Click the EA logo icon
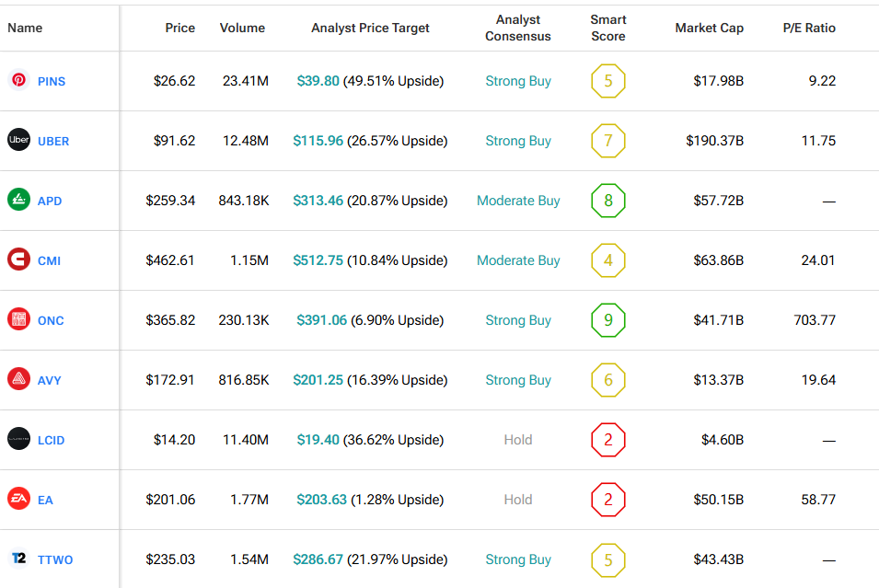The height and width of the screenshot is (588, 879). (x=18, y=500)
